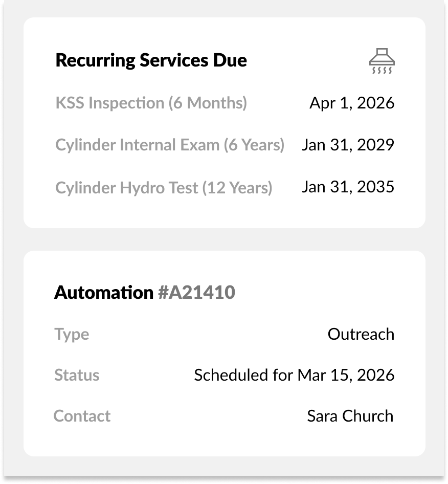
Task: Open automation ID #A21410 link
Action: [x=196, y=292]
